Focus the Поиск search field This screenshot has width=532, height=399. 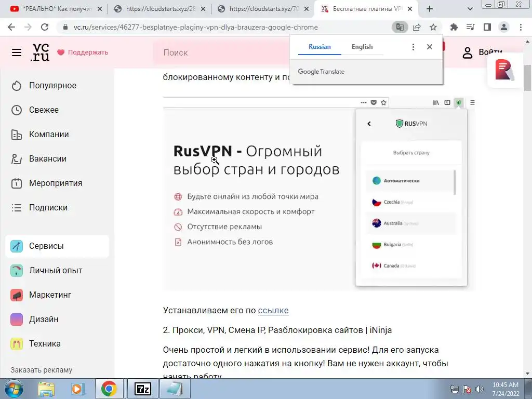click(220, 52)
